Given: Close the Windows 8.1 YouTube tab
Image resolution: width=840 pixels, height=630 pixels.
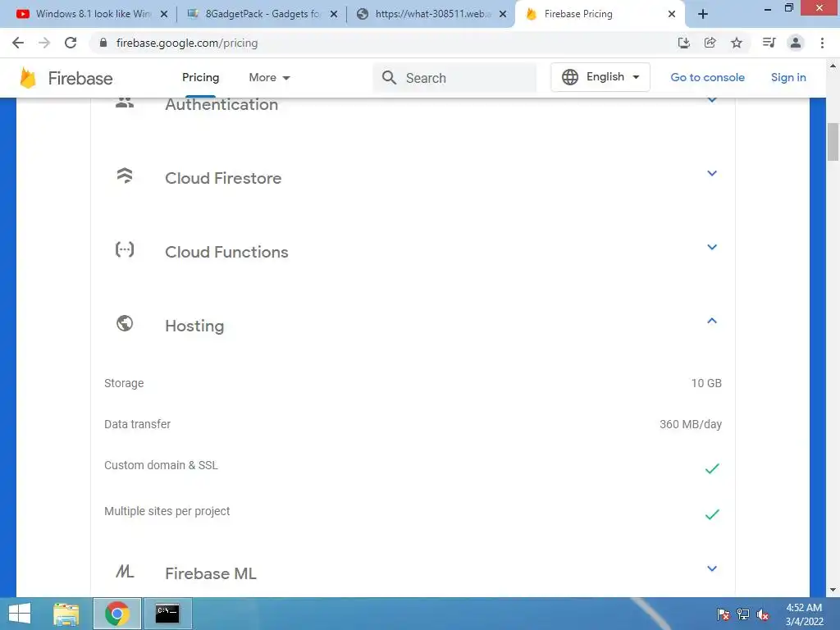Looking at the screenshot, I should tap(164, 15).
